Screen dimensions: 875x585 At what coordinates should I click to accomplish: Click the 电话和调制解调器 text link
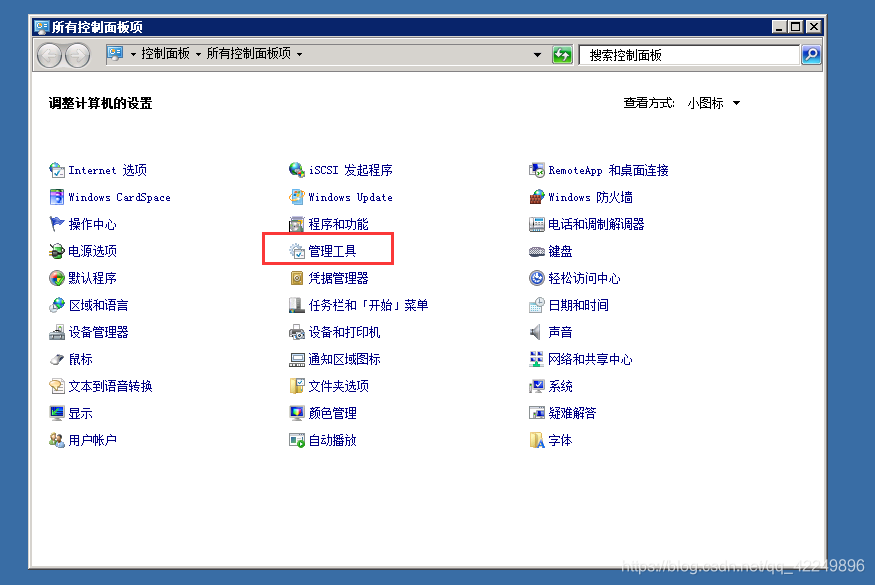(x=596, y=224)
